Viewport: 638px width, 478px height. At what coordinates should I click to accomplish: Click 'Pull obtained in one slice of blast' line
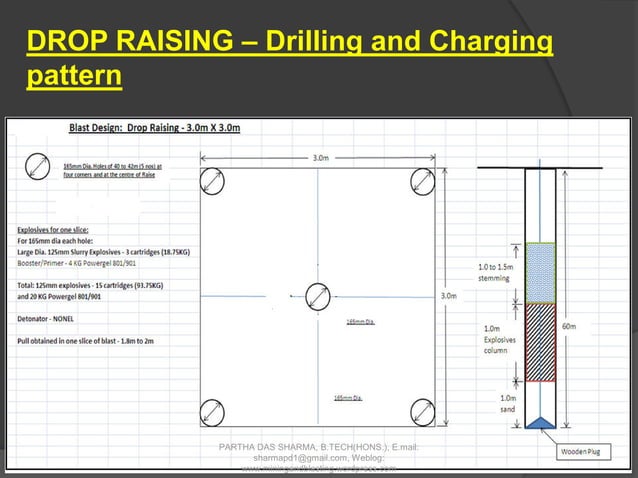click(85, 341)
